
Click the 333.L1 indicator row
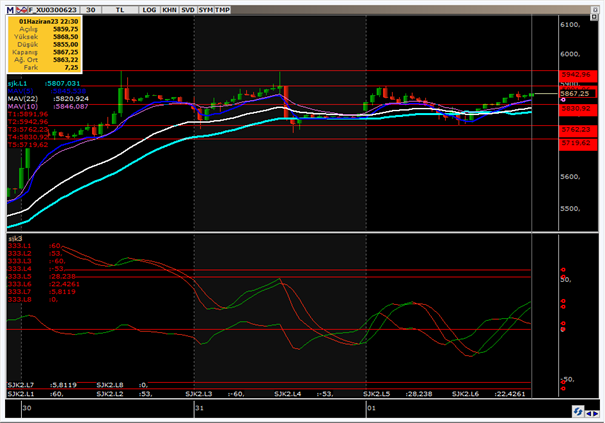(35, 246)
